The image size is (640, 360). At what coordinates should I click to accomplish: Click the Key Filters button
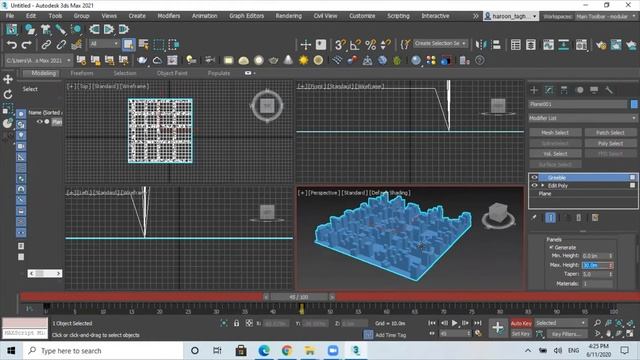coord(567,334)
